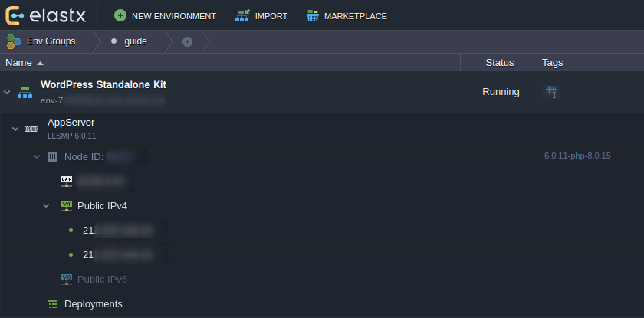Open the Marketplace
644x318 pixels.
(346, 16)
